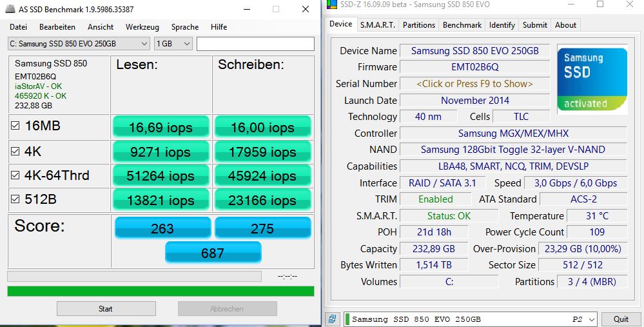
Task: Open the Sprache menu
Action: [185, 27]
